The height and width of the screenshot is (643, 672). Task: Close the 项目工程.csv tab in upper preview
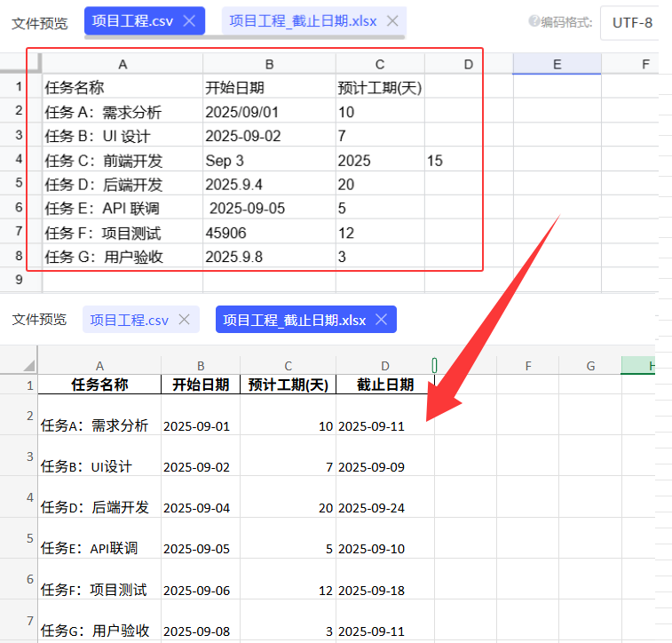pos(189,21)
